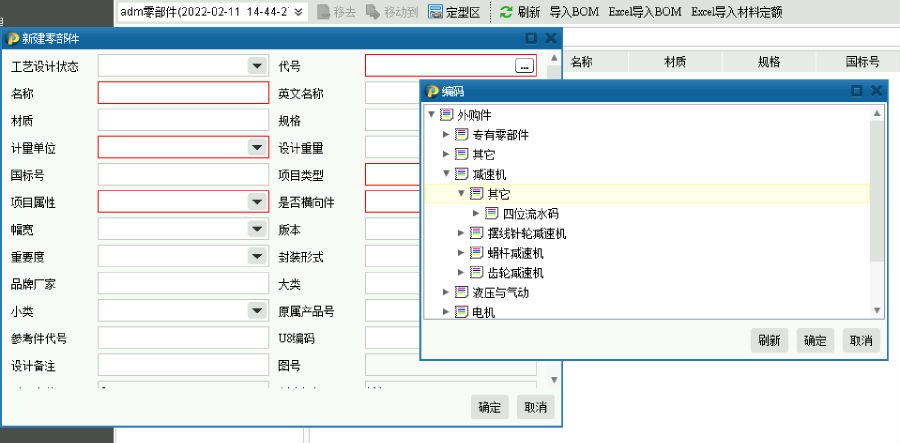
Task: Open the 项目属性 dropdown list
Action: [x=256, y=202]
